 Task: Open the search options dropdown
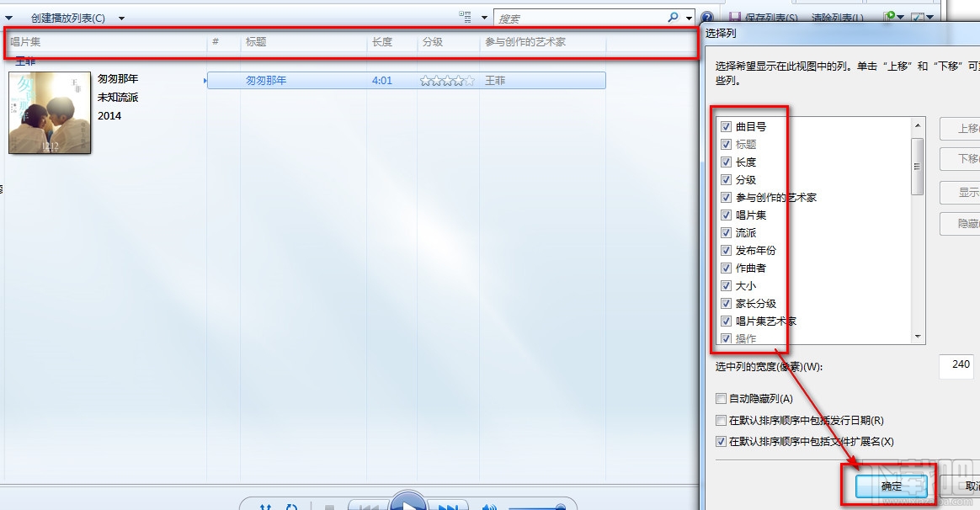pos(689,17)
